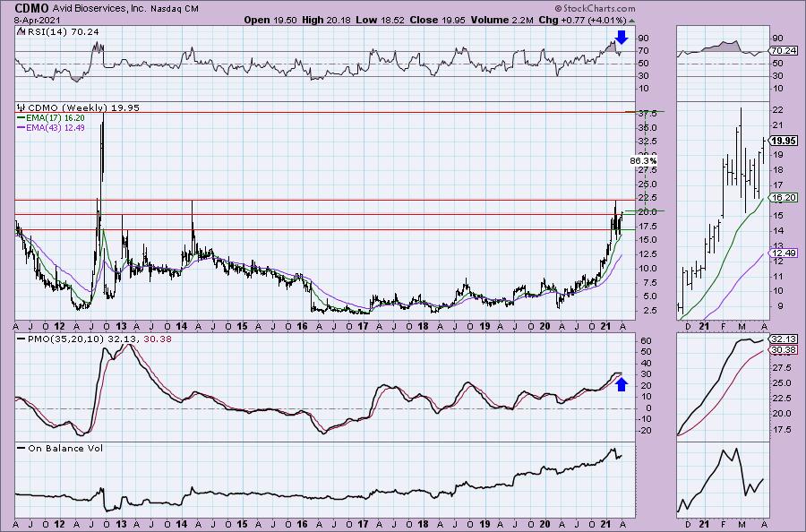Click the CDMO ticker symbol in header
This screenshot has width=806, height=532.
coord(32,8)
